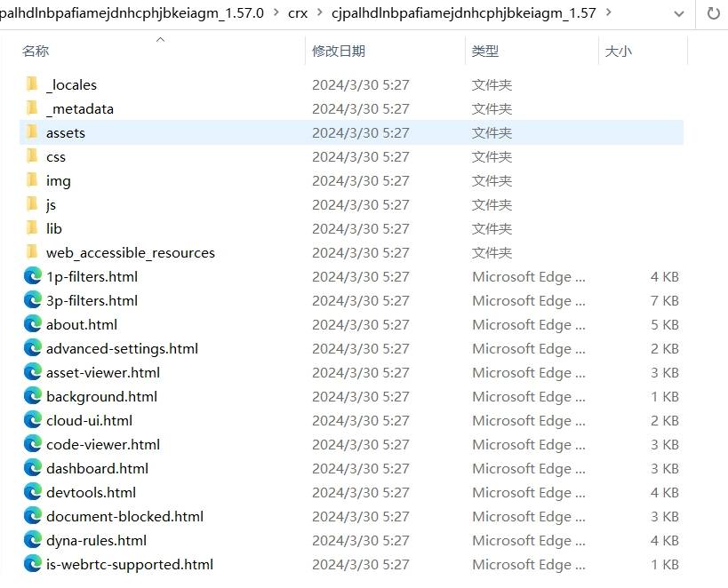
Task: Click the Edge icon of cloud-ui.html
Action: tap(33, 420)
